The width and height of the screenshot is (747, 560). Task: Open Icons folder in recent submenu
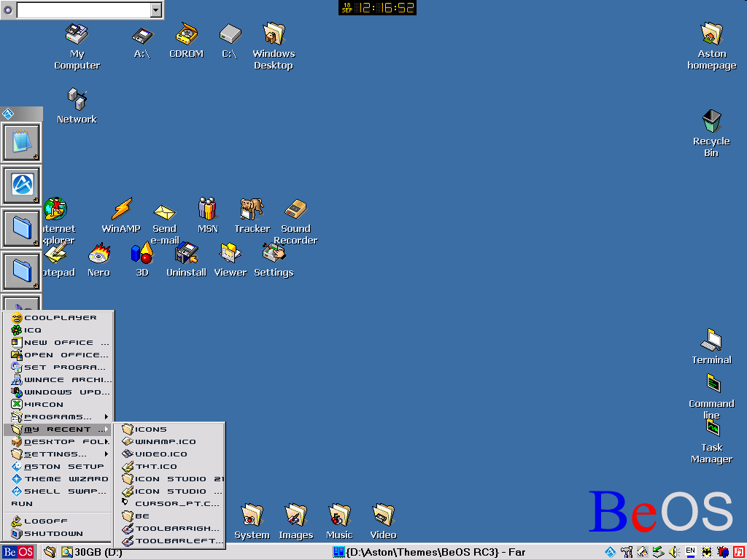169,429
